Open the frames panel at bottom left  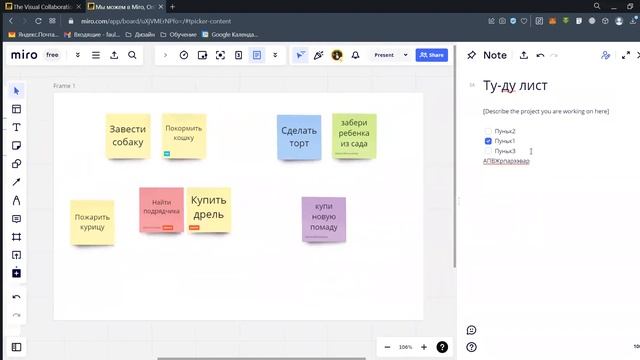(x=16, y=347)
